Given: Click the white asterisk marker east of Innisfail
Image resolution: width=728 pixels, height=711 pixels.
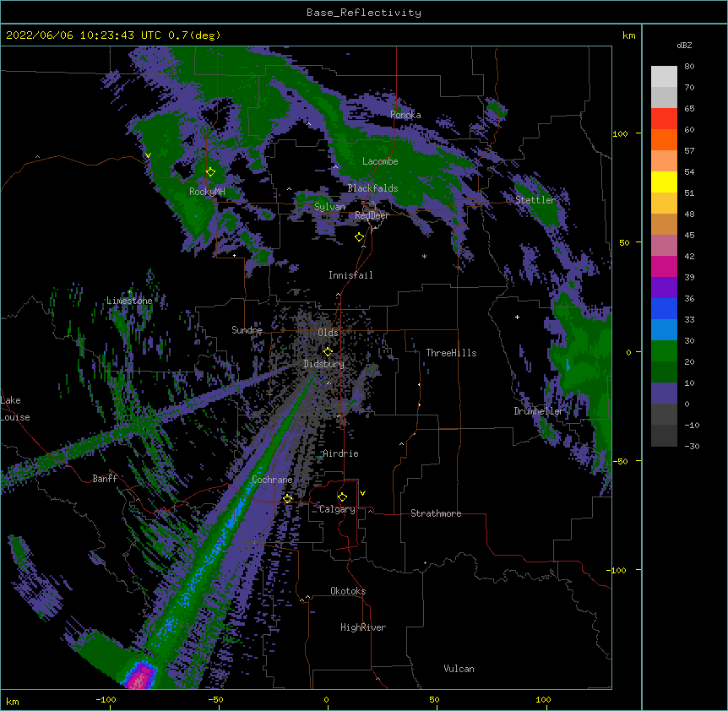Looking at the screenshot, I should tap(424, 257).
